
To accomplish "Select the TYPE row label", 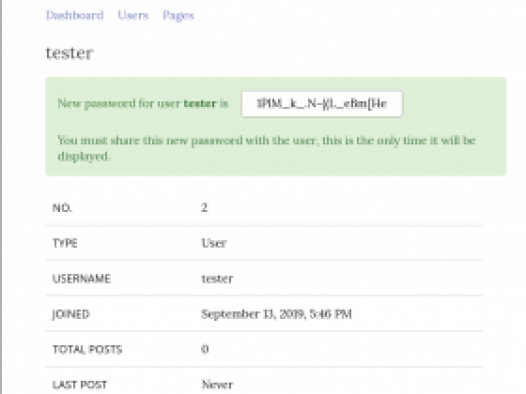I will click(65, 243).
